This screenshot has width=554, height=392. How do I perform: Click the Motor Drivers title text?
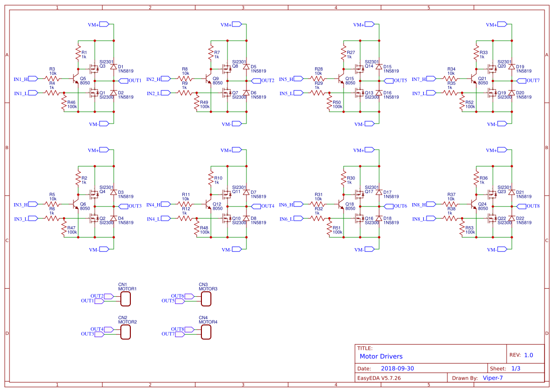pyautogui.click(x=381, y=356)
